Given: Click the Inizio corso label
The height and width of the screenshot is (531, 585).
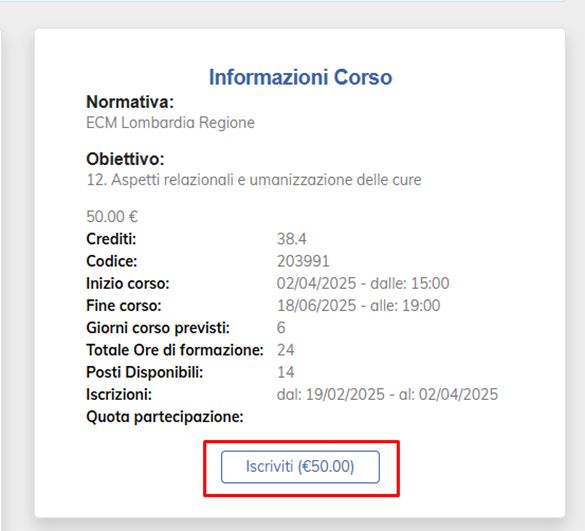Looking at the screenshot, I should (x=128, y=284).
